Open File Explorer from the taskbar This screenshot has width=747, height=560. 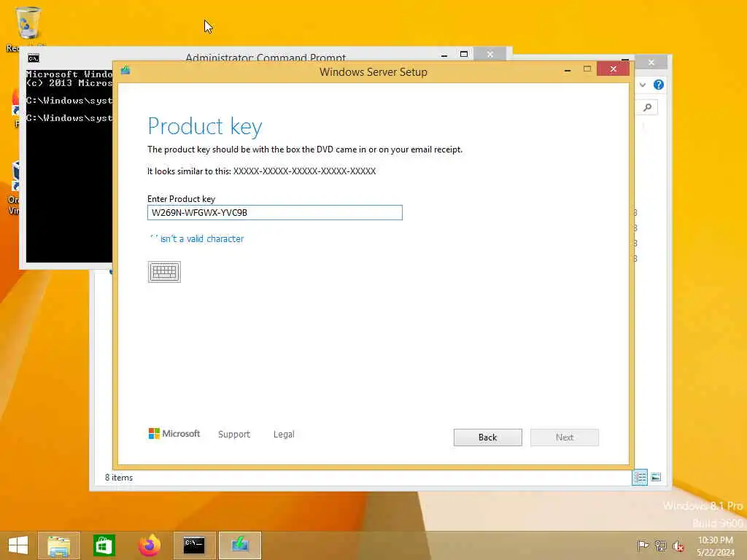click(x=58, y=545)
